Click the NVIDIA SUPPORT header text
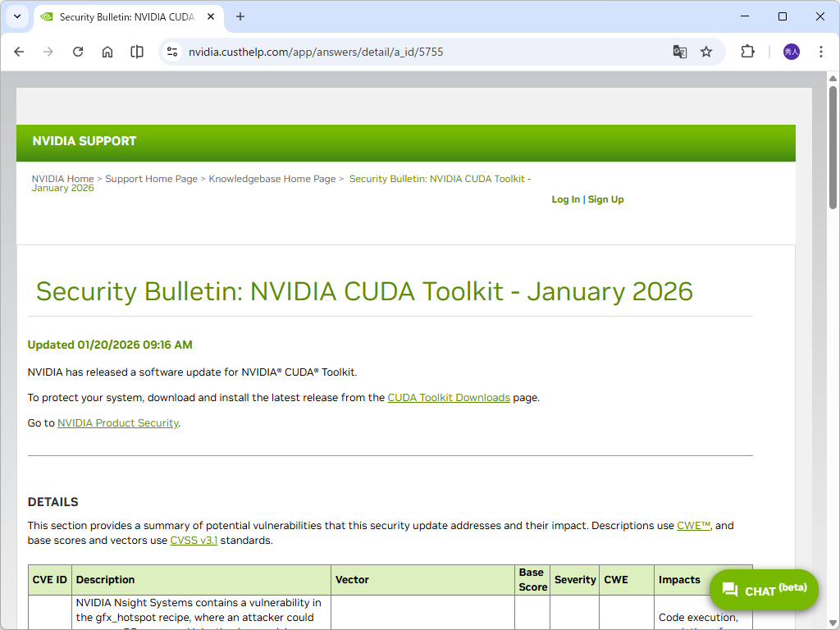This screenshot has height=630, width=840. click(84, 141)
